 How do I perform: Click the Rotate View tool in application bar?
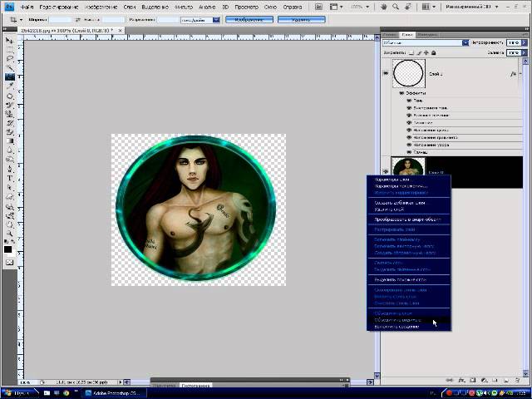(x=408, y=7)
